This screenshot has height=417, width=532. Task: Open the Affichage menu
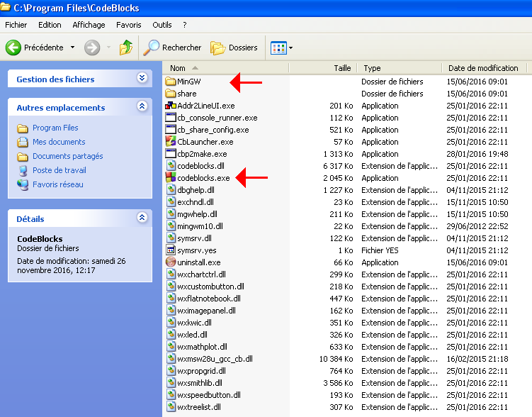click(x=89, y=25)
